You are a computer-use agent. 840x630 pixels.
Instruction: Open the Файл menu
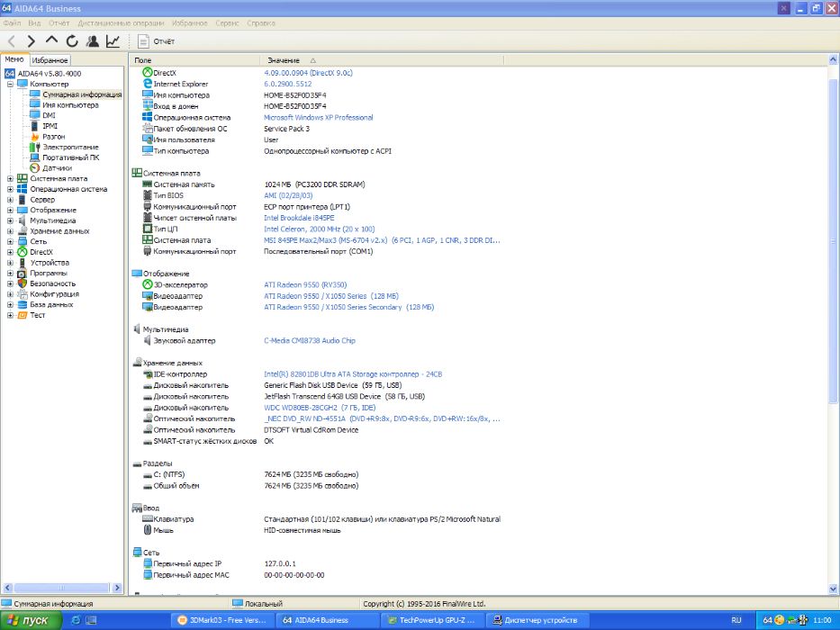tap(12, 23)
